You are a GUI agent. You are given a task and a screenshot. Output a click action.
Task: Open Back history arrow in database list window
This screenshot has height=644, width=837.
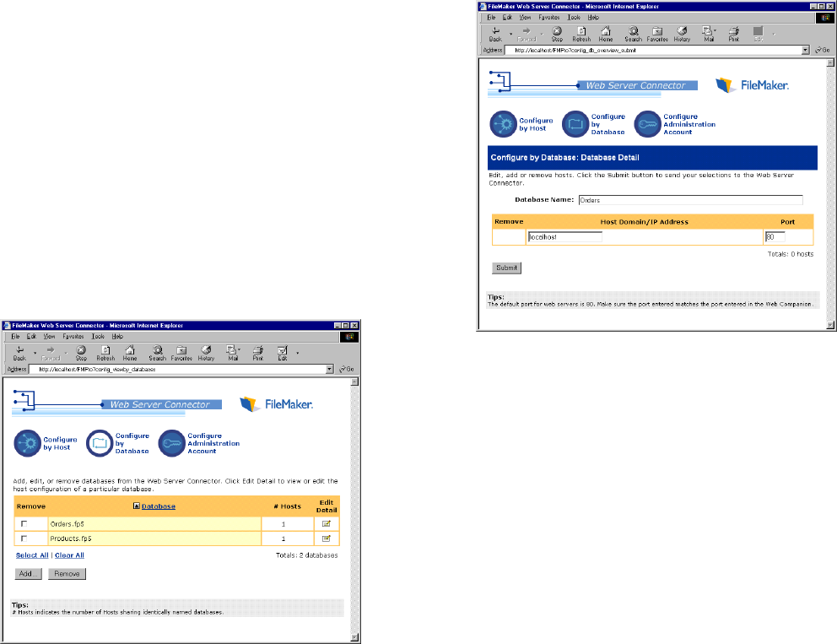point(35,353)
